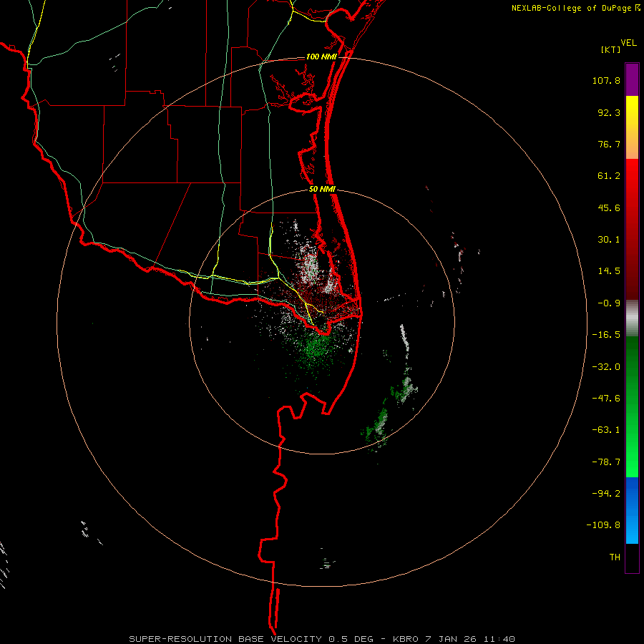This screenshot has height=644, width=644.
Task: Click the -109.8 legend value
Action: [x=603, y=525]
